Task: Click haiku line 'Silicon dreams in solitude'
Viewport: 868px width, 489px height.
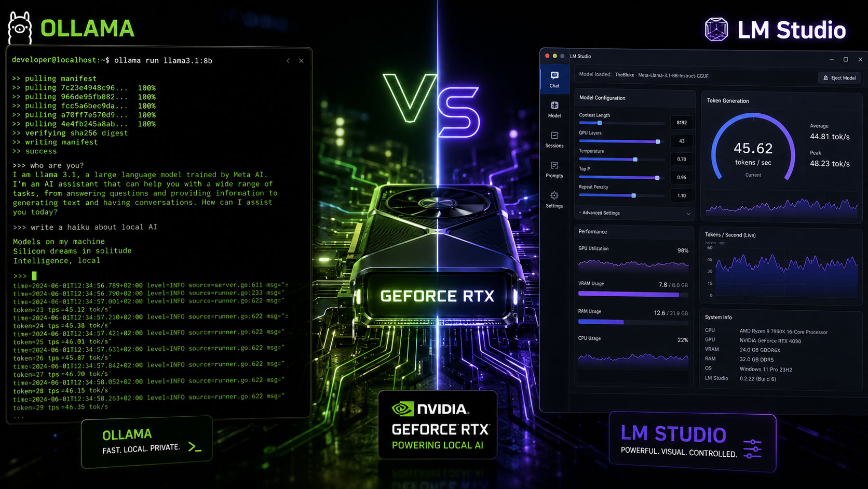Action: pyautogui.click(x=72, y=251)
